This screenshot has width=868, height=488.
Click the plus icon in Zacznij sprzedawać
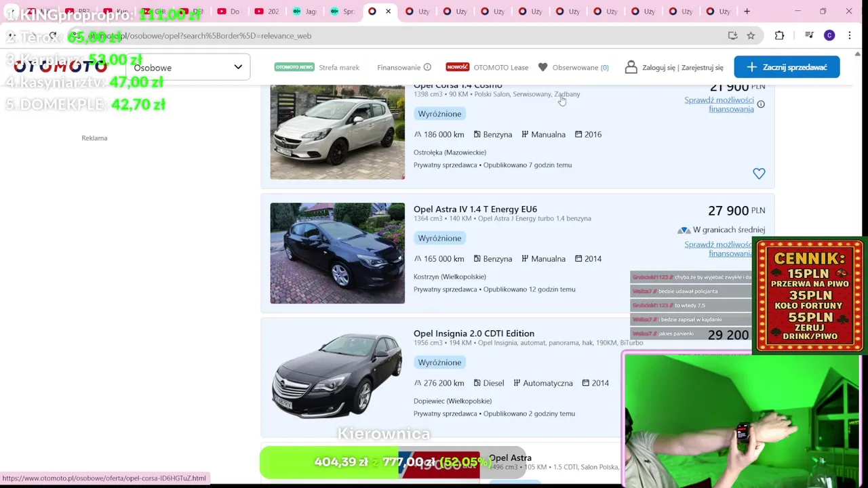coord(751,67)
